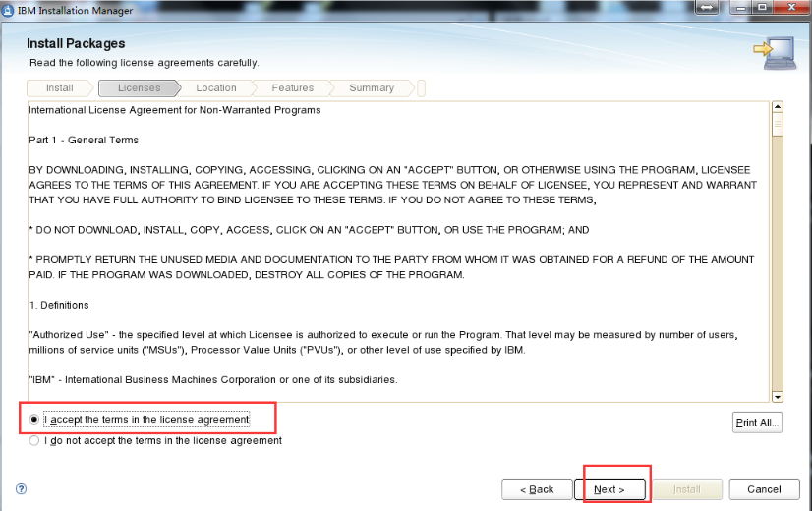Viewport: 812px width, 511px height.
Task: Select "I accept the terms" radio button
Action: pyautogui.click(x=34, y=420)
